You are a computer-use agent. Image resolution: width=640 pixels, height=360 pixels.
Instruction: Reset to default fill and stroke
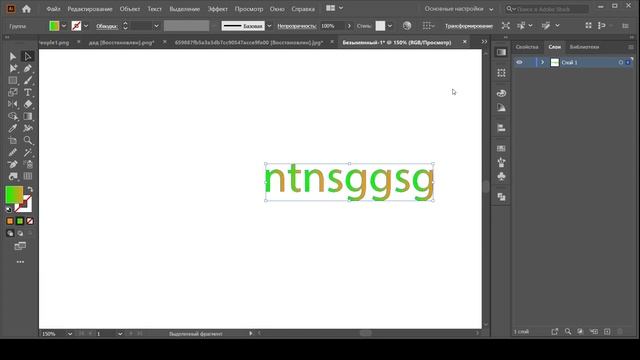pos(9,209)
